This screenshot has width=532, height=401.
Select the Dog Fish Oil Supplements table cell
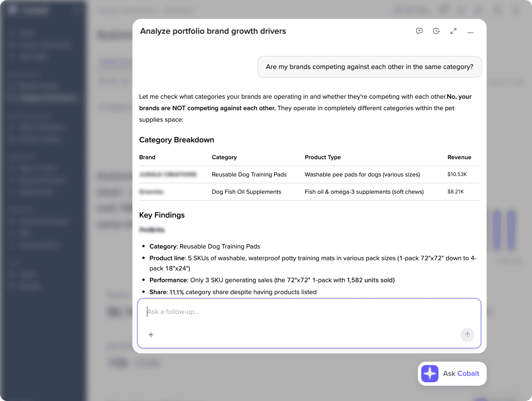coord(246,192)
